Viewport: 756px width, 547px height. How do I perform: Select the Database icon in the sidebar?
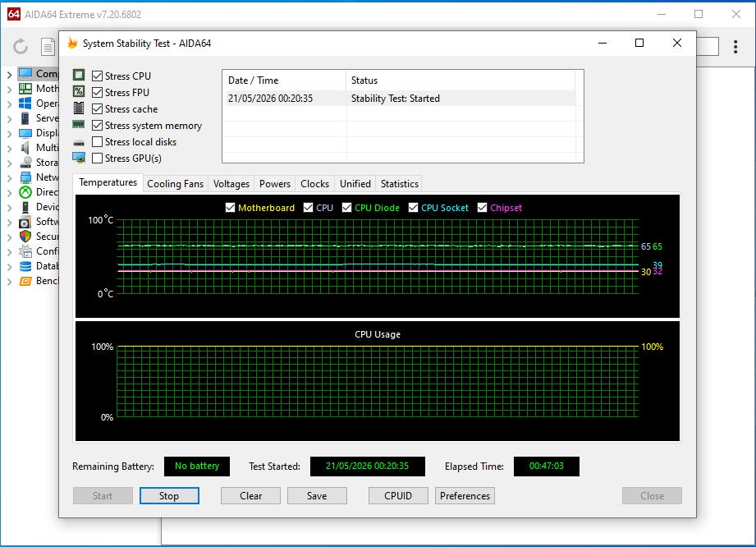(25, 266)
